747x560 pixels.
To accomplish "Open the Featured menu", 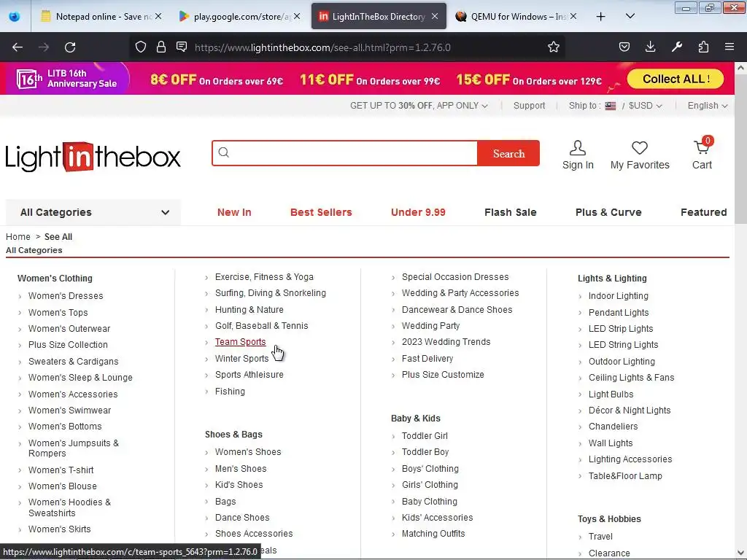I will [704, 212].
